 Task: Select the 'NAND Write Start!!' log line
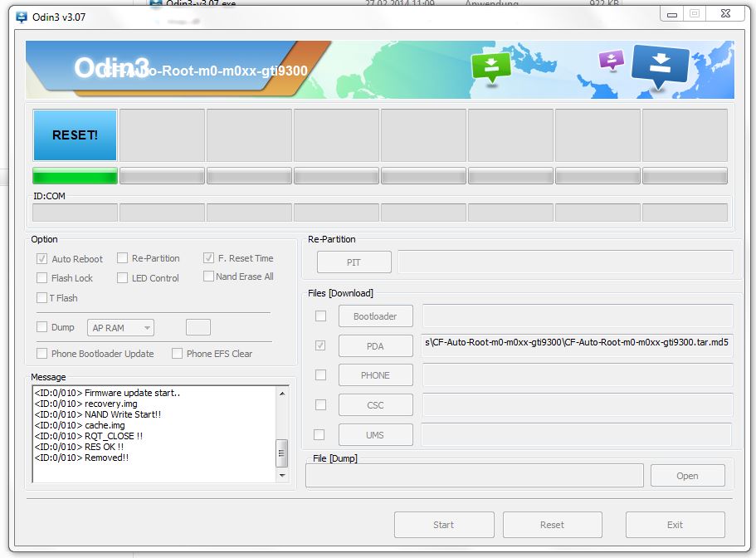[x=98, y=414]
